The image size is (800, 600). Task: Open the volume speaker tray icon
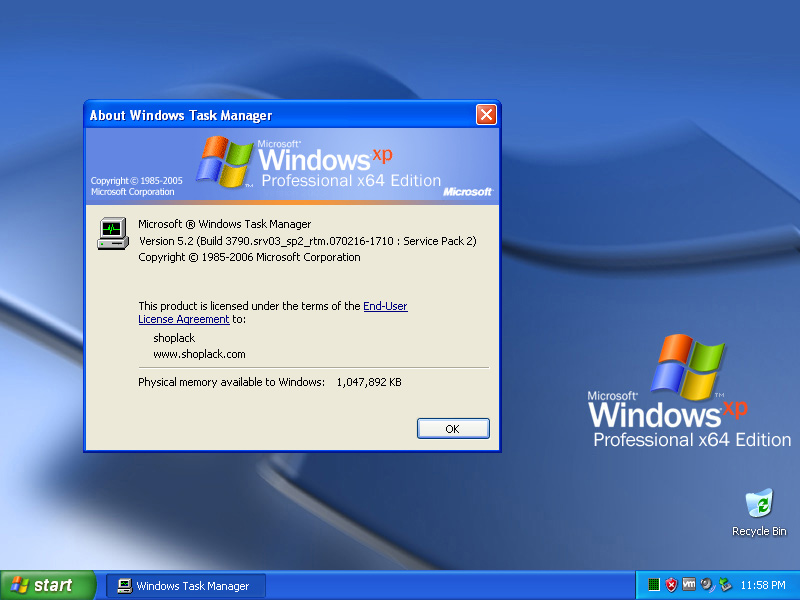[707, 585]
